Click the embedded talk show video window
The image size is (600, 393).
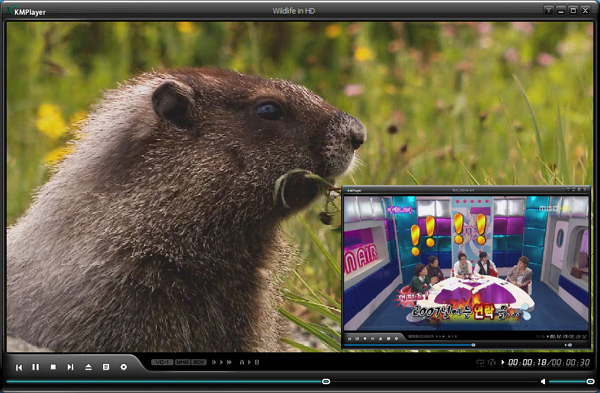tap(466, 267)
